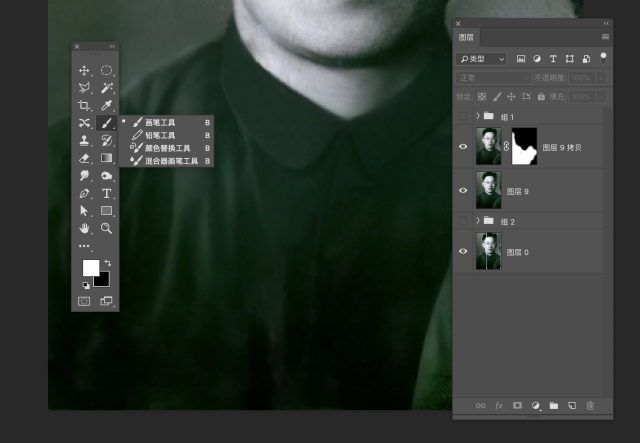This screenshot has width=640, height=443.
Task: Select the Clone Stamp tool
Action: (x=84, y=141)
